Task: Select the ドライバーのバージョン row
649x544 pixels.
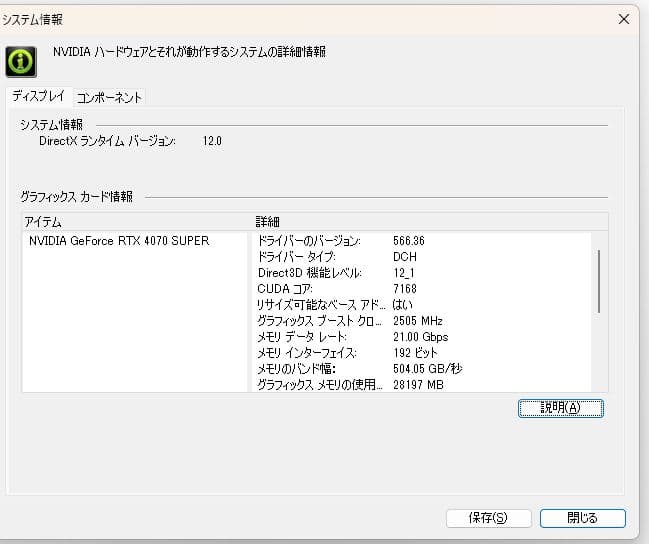Action: click(421, 241)
